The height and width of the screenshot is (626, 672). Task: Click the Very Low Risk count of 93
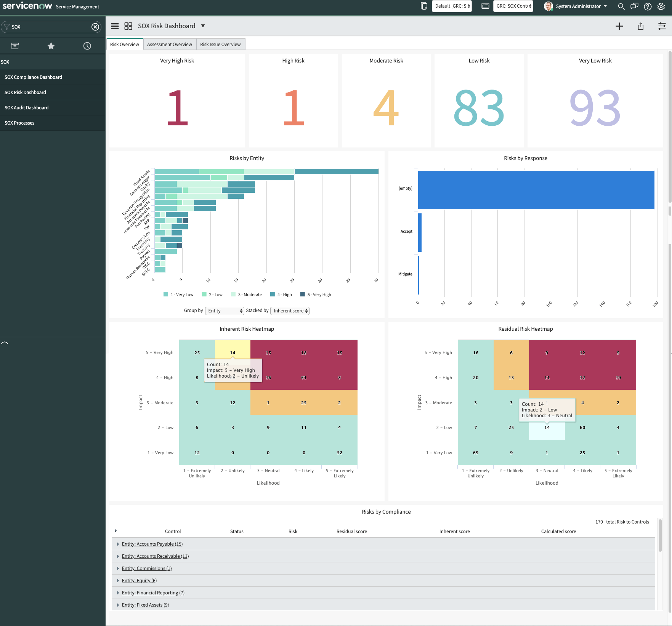595,108
